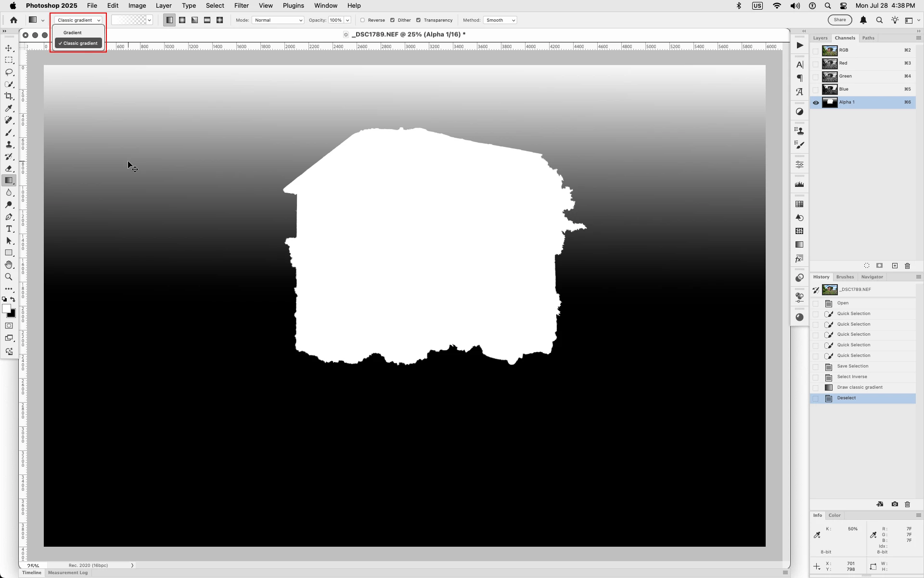The width and height of the screenshot is (924, 578).
Task: Click the Eyedropper tool icon
Action: point(9,108)
